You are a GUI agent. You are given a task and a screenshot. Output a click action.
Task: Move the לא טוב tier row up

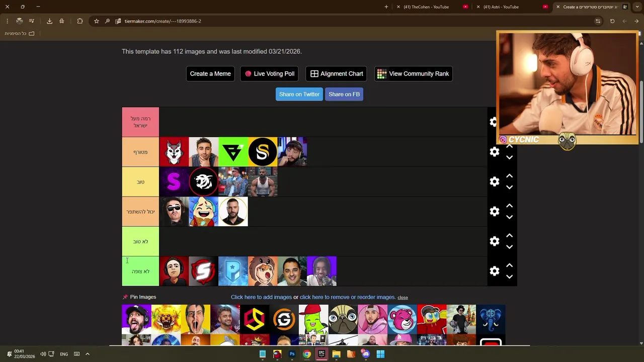509,235
